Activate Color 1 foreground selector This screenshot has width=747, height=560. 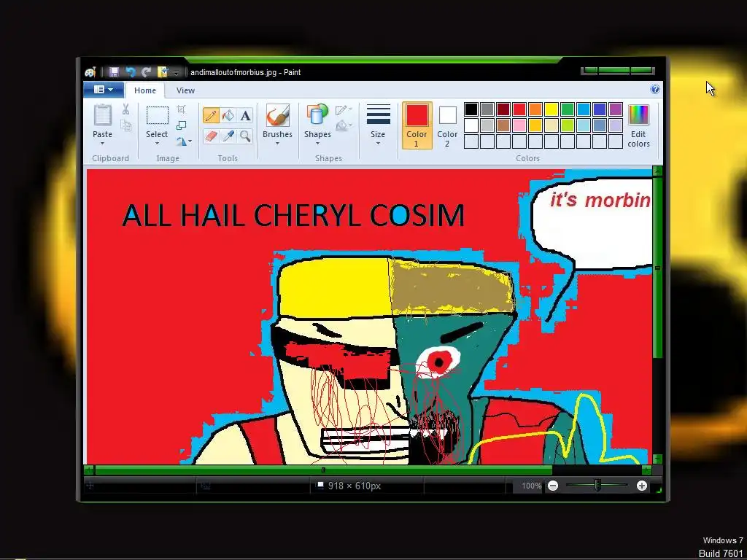pyautogui.click(x=417, y=125)
